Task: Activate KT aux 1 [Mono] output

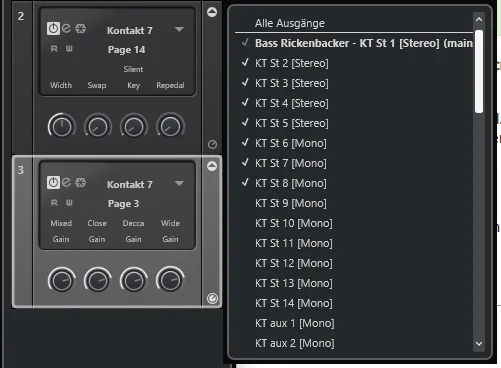Action: tap(354, 323)
